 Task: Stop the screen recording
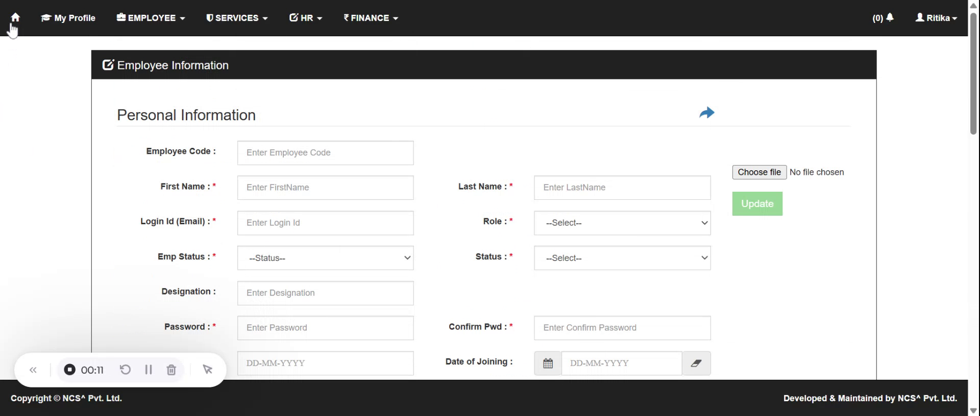(70, 370)
